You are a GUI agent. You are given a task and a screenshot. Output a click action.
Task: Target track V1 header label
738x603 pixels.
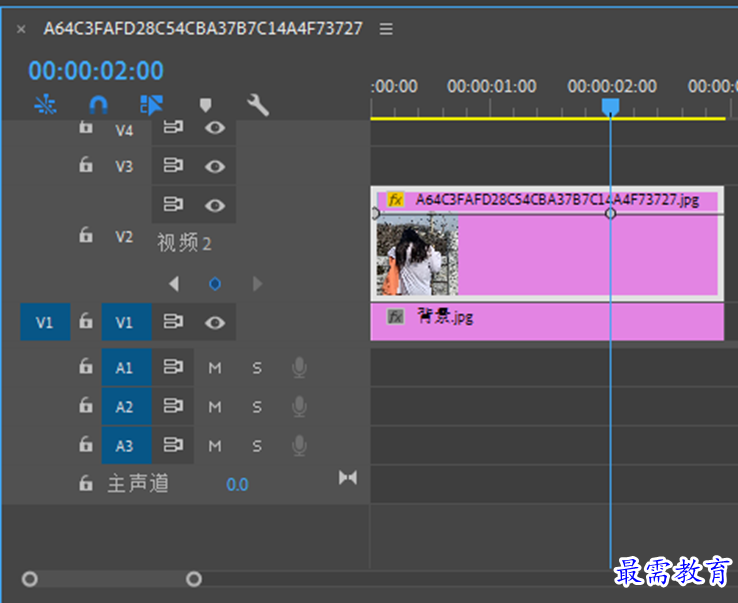click(x=127, y=322)
